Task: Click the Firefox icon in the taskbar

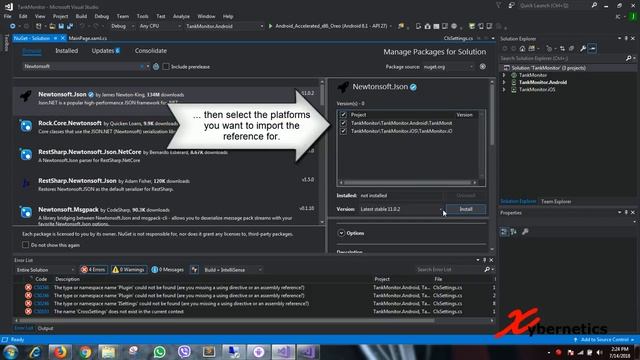Action: 60,352
